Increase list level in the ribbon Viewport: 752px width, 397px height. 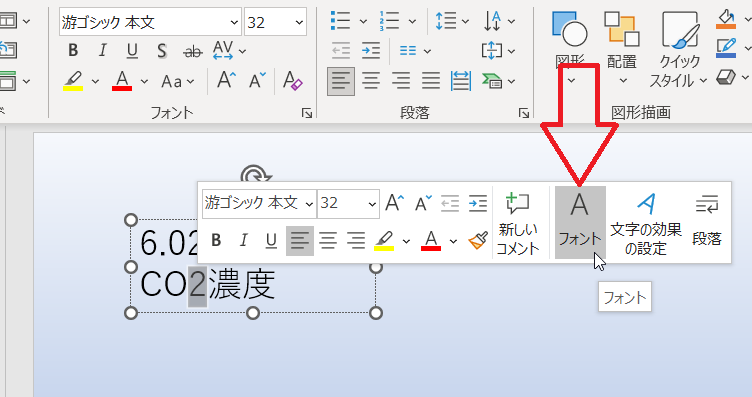click(371, 50)
